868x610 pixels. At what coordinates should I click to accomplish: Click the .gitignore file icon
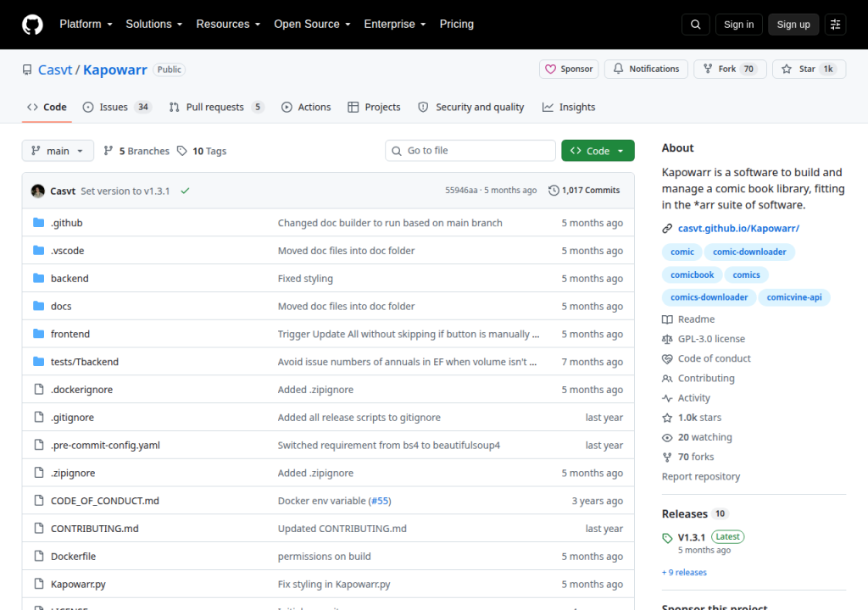pos(38,417)
